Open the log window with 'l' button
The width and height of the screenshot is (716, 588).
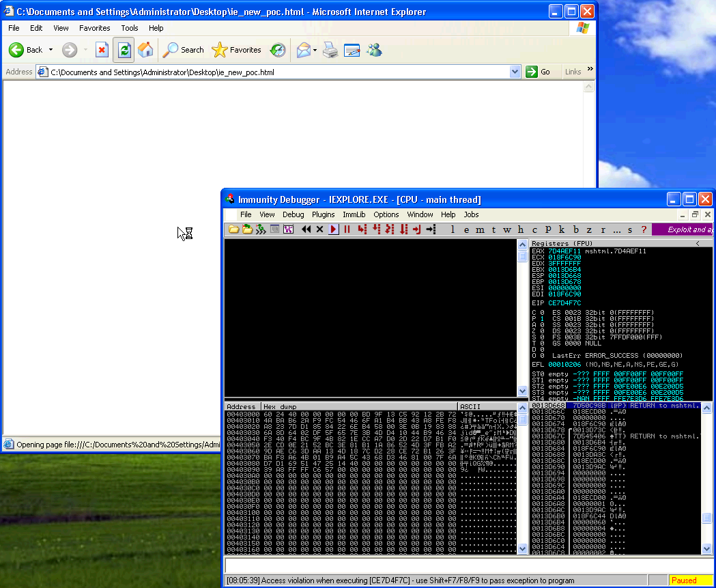click(453, 229)
